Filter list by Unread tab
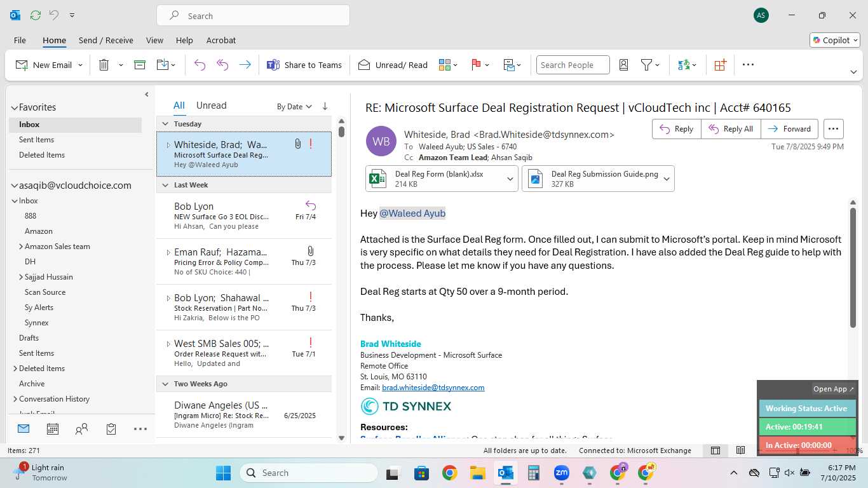This screenshot has height=488, width=868. 212,105
